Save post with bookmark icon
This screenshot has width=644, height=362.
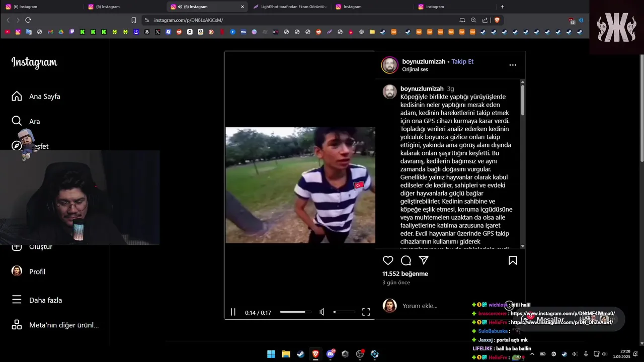[x=513, y=260]
